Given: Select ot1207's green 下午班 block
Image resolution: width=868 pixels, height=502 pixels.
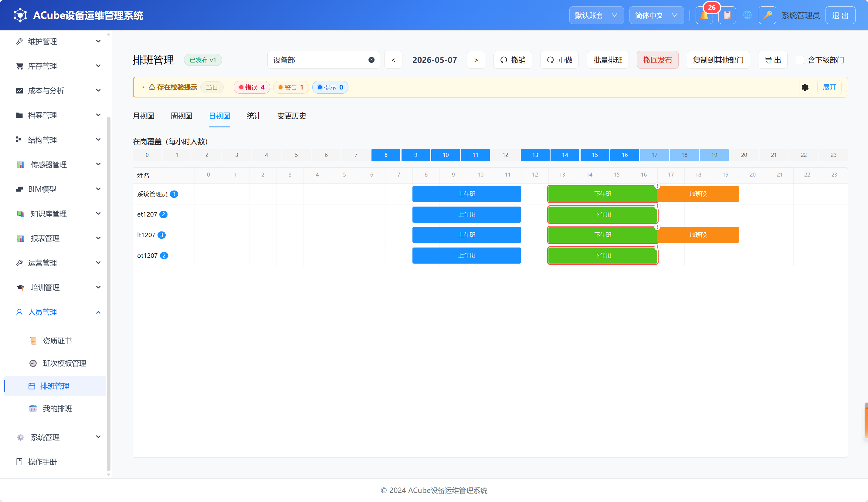Looking at the screenshot, I should [x=603, y=256].
